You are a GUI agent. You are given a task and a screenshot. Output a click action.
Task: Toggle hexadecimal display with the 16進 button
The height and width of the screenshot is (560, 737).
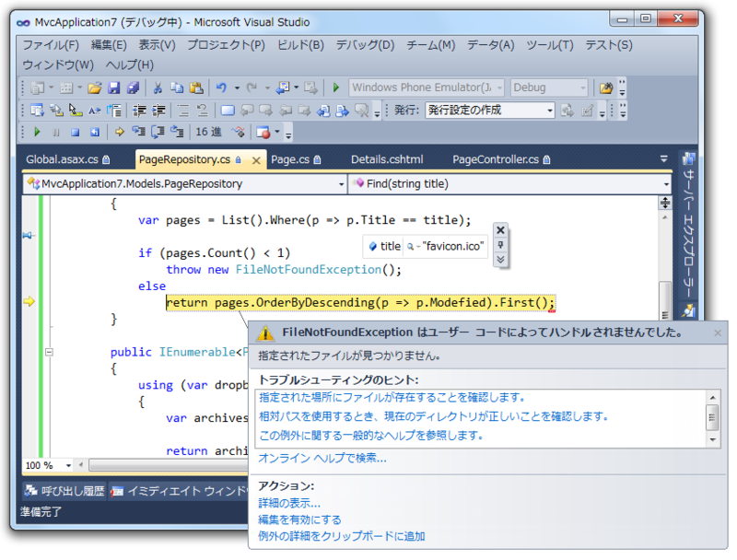coord(208,132)
